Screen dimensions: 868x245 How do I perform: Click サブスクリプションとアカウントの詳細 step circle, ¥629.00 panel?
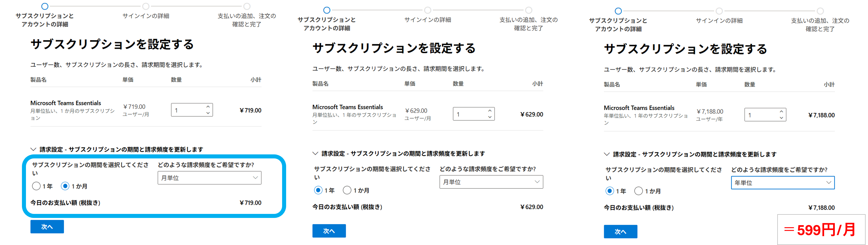327,10
